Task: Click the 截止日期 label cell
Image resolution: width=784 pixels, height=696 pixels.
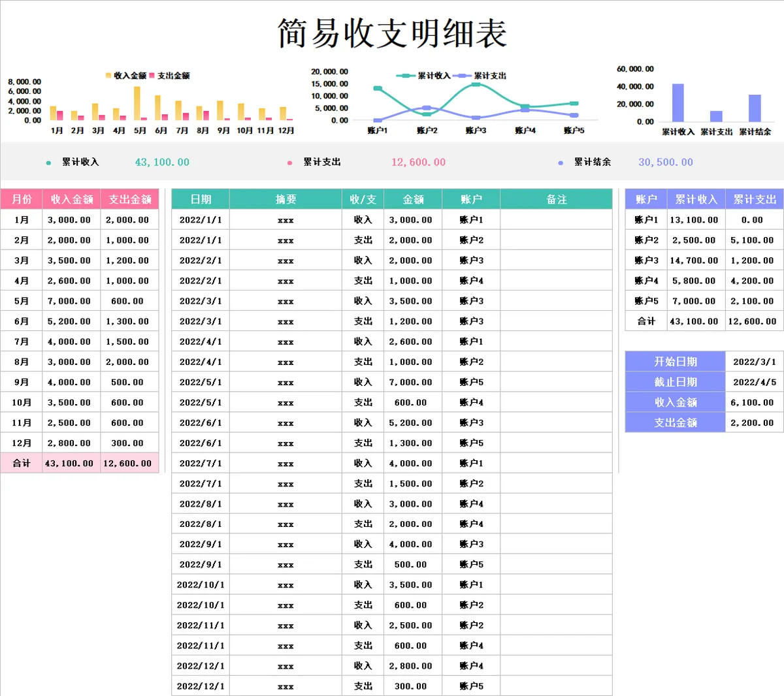Action: pos(676,382)
